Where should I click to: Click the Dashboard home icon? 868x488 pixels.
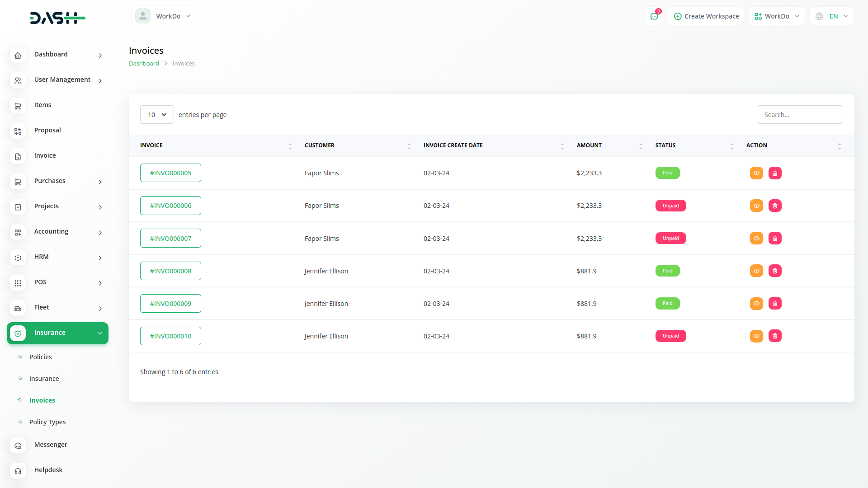click(18, 55)
